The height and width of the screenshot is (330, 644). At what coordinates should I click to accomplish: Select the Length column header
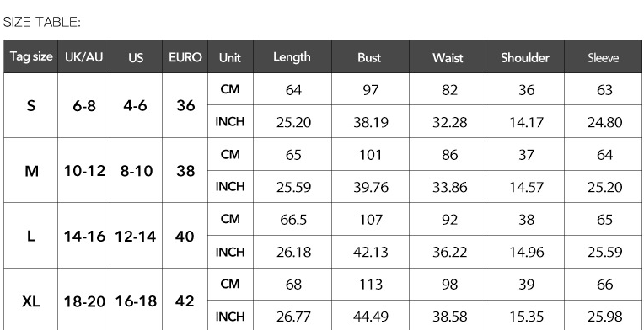292,56
